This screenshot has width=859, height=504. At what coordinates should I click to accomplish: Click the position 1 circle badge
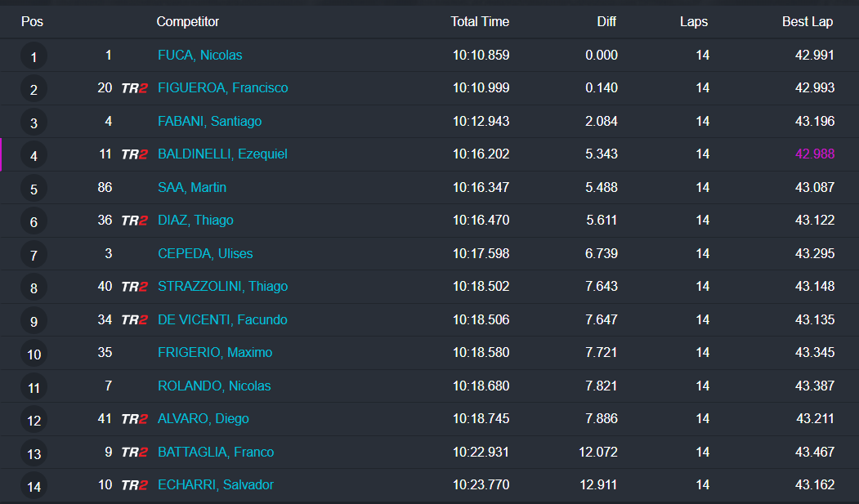tap(34, 56)
